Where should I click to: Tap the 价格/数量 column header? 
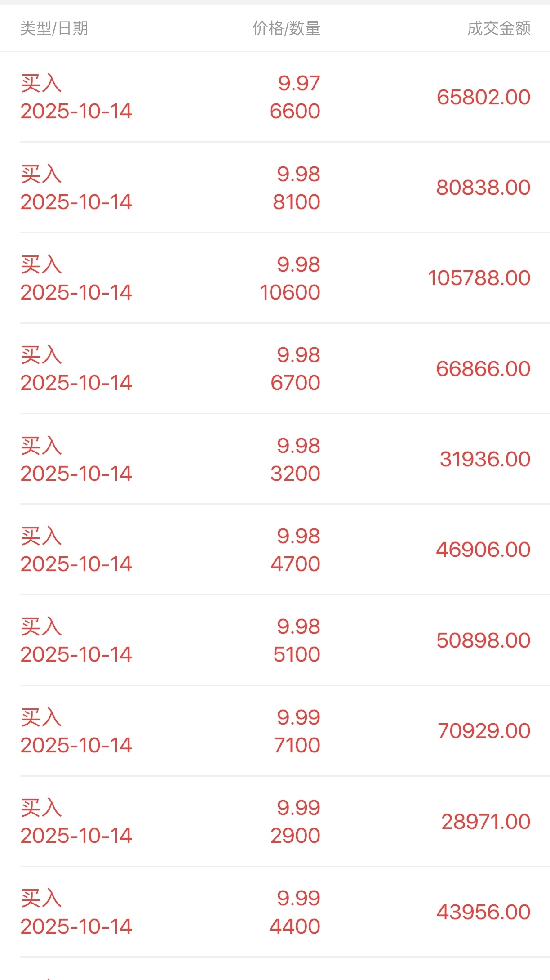tap(286, 28)
